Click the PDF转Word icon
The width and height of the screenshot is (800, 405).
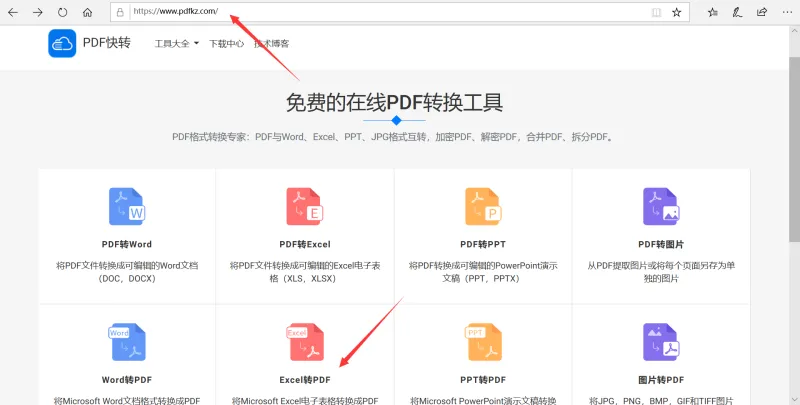(127, 207)
